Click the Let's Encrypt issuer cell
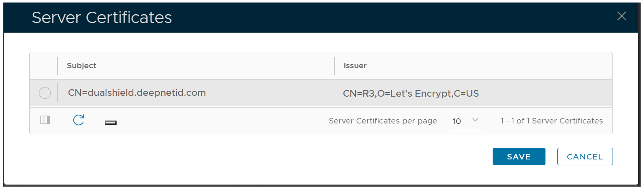 410,94
